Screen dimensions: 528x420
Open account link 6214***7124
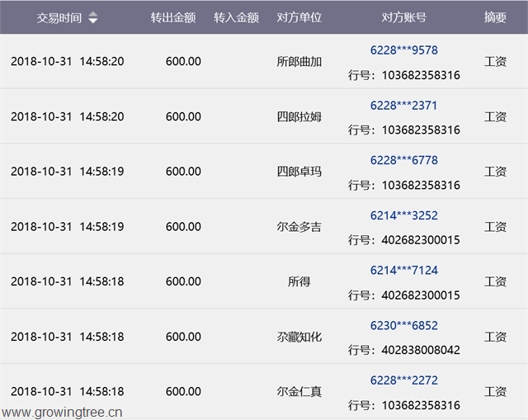tap(403, 271)
